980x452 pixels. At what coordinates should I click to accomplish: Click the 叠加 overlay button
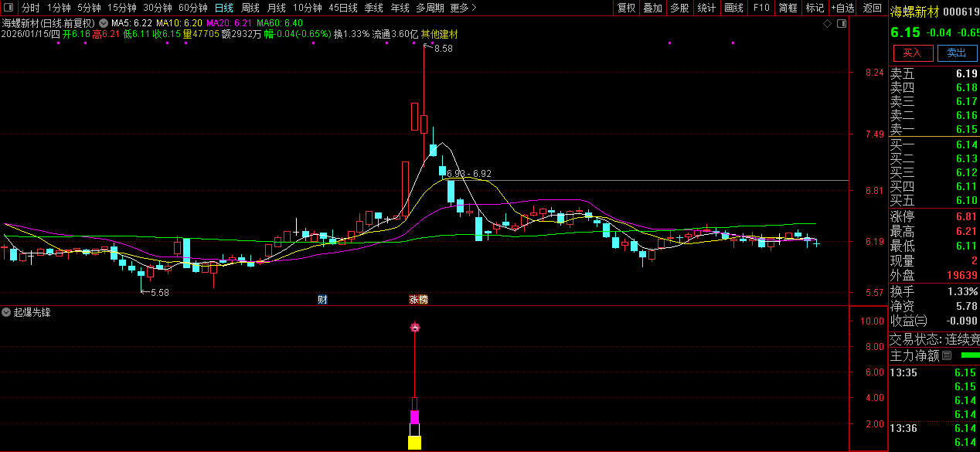click(x=652, y=8)
